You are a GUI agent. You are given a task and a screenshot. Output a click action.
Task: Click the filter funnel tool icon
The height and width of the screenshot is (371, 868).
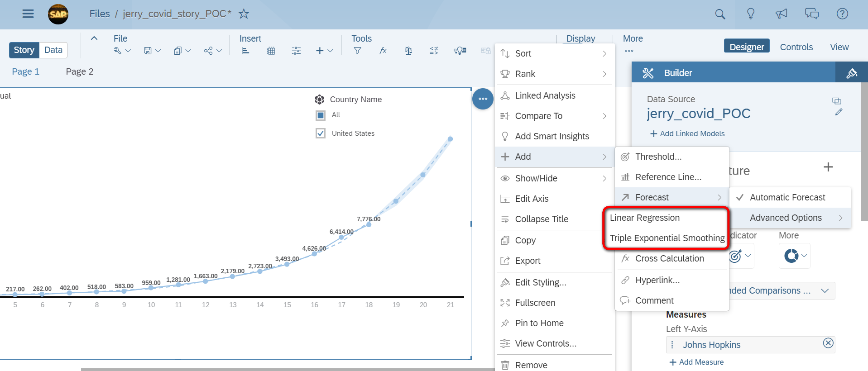tap(357, 51)
